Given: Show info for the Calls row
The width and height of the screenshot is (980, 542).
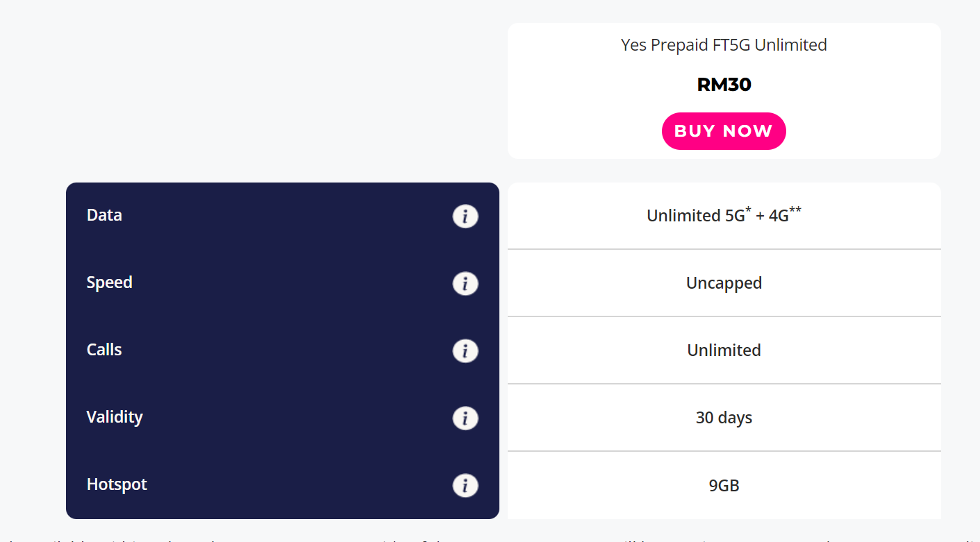Looking at the screenshot, I should point(465,351).
